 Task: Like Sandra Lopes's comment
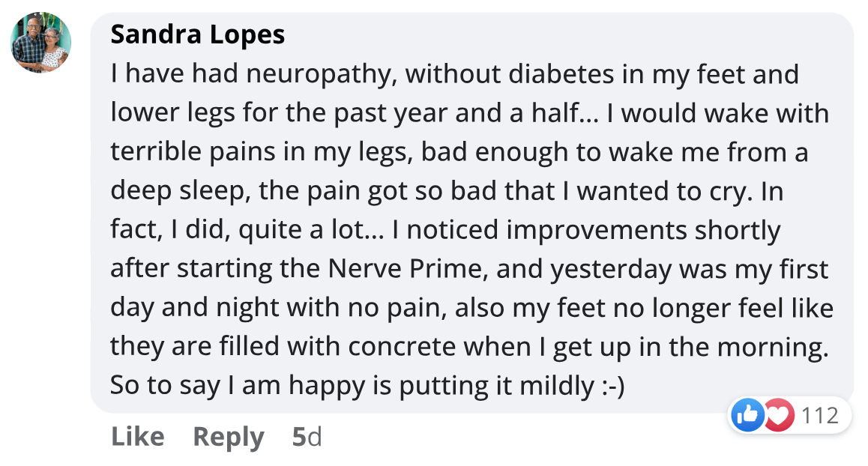tap(137, 437)
